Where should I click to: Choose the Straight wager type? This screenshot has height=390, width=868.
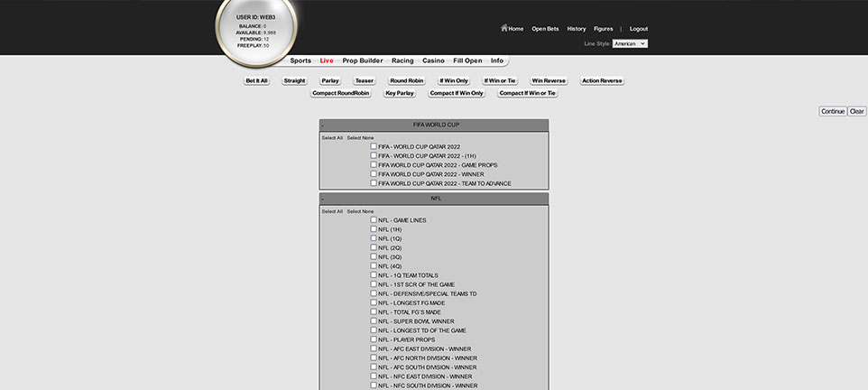294,81
